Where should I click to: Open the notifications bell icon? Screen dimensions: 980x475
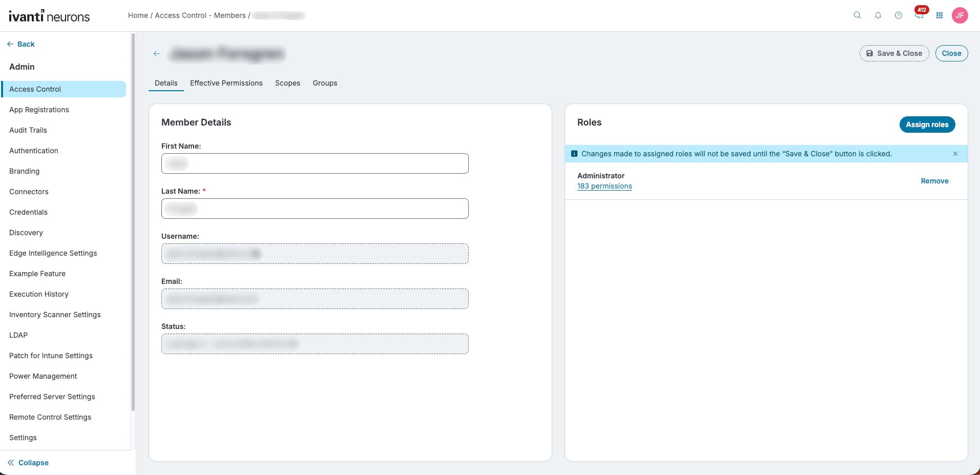878,15
